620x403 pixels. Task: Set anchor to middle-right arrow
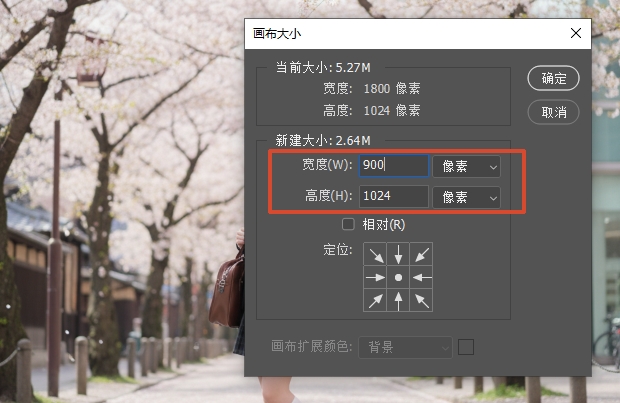pos(422,277)
